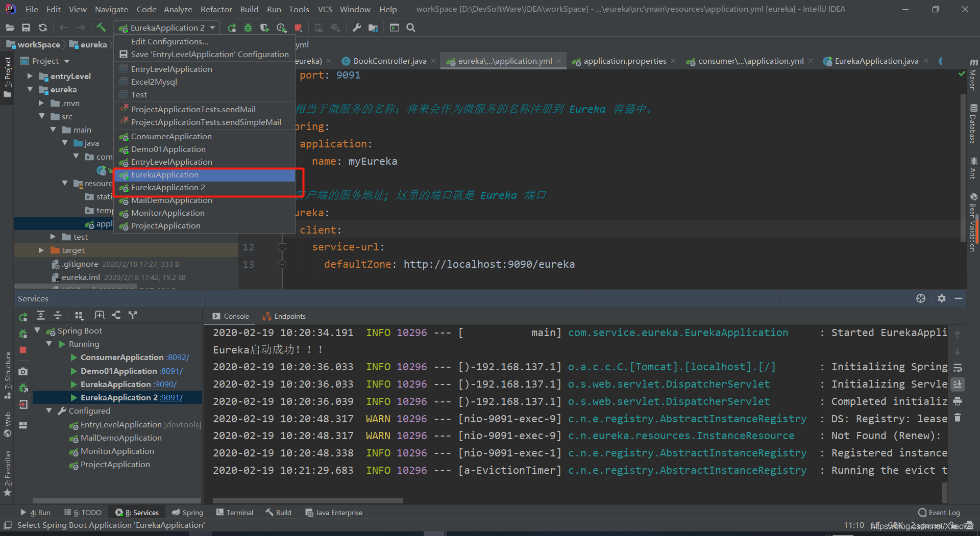
Task: Collapse the Running services group
Action: coord(49,344)
